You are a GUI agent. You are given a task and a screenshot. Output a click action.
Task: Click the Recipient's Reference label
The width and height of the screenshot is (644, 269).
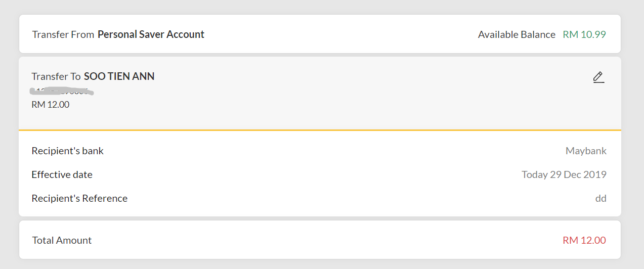(x=79, y=198)
